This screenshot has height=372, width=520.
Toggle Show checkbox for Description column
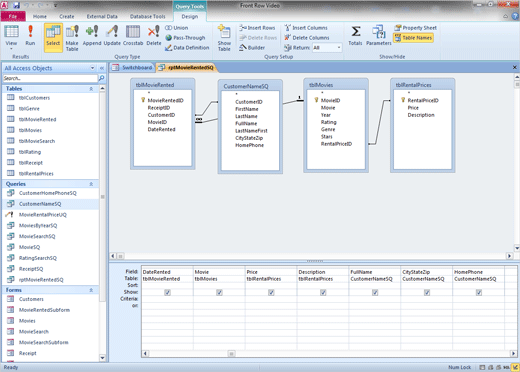(323, 292)
